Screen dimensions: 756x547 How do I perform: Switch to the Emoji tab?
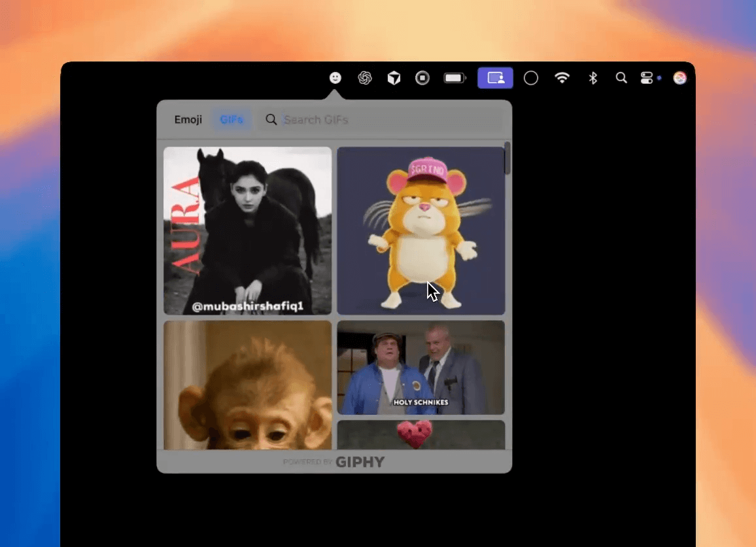[x=188, y=120]
